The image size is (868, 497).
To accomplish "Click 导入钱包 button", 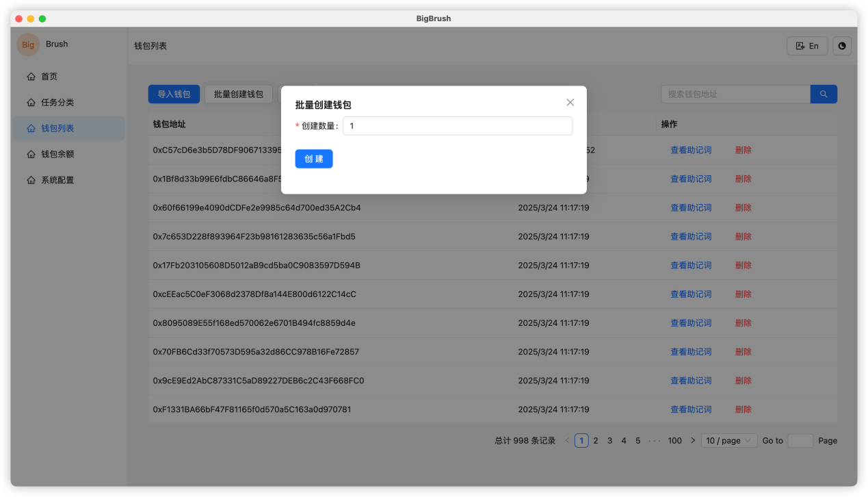I will [x=174, y=94].
